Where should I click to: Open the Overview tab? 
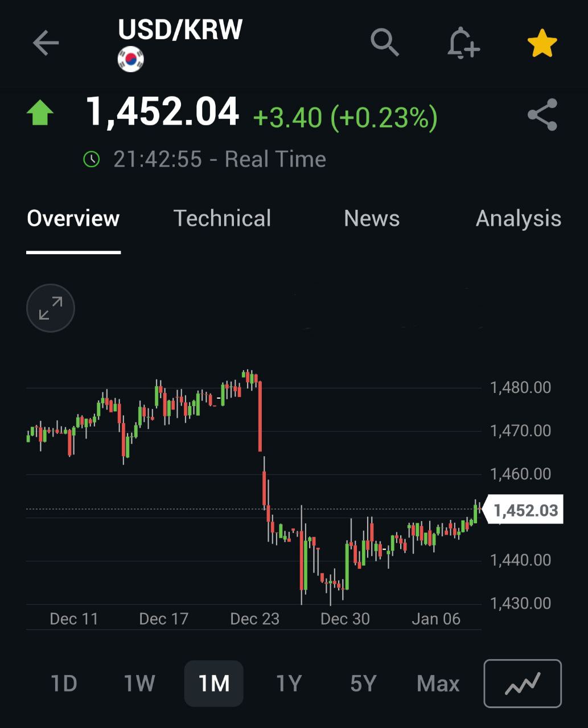73,219
